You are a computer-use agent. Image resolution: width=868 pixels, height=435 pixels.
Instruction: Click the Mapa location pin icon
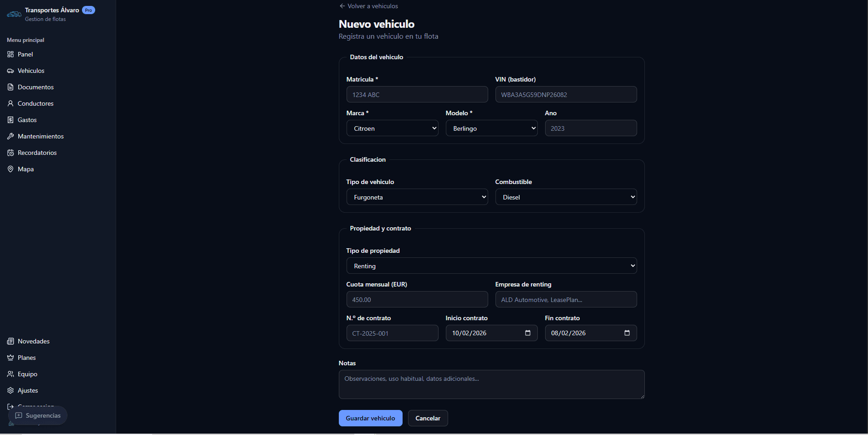point(10,169)
